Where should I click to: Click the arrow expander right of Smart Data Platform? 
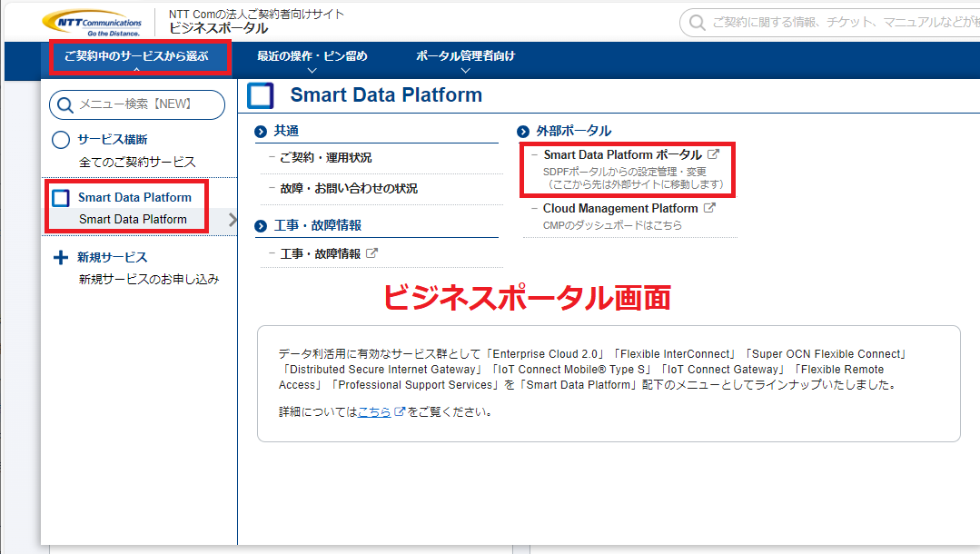[233, 219]
